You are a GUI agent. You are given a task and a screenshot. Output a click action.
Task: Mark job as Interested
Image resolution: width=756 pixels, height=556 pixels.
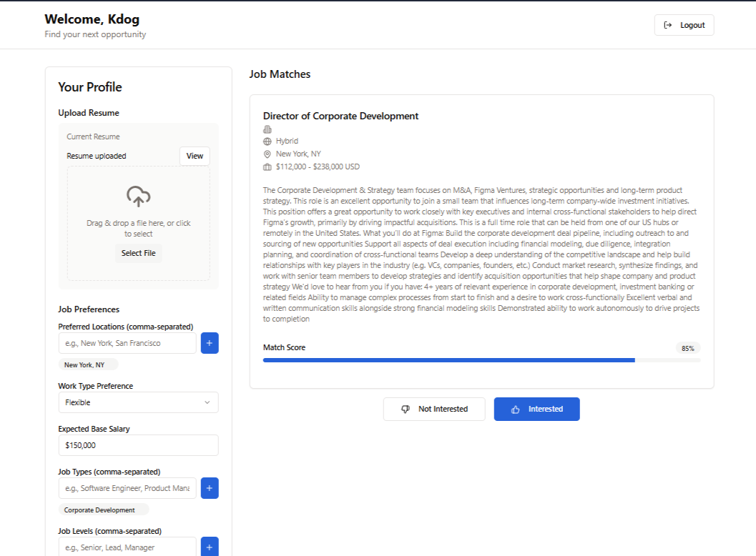point(536,409)
